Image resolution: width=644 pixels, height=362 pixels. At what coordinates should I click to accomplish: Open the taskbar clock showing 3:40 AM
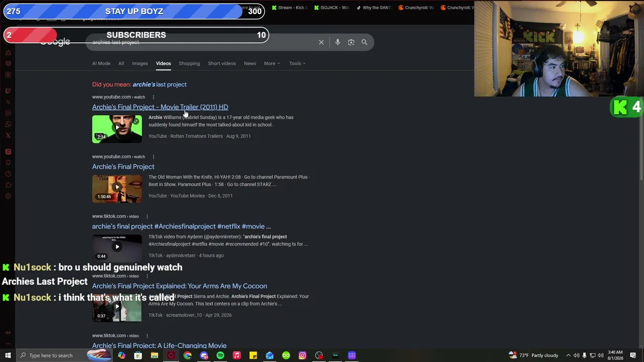[x=615, y=355]
